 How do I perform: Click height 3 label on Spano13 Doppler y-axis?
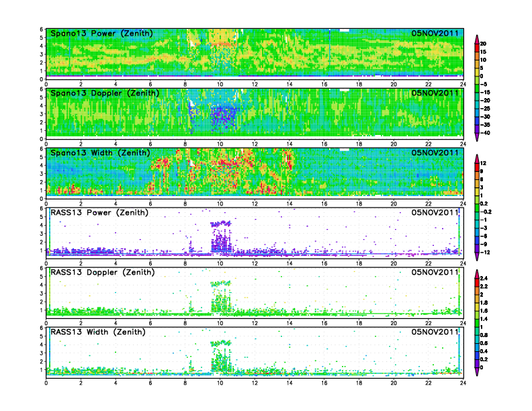(x=42, y=114)
